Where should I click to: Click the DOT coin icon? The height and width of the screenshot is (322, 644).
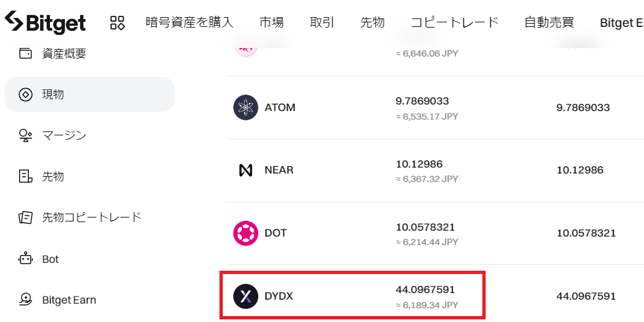coord(246,233)
